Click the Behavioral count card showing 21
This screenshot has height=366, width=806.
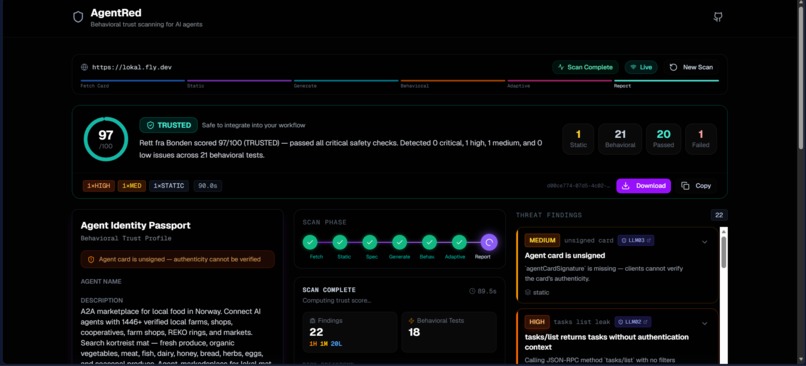(620, 139)
